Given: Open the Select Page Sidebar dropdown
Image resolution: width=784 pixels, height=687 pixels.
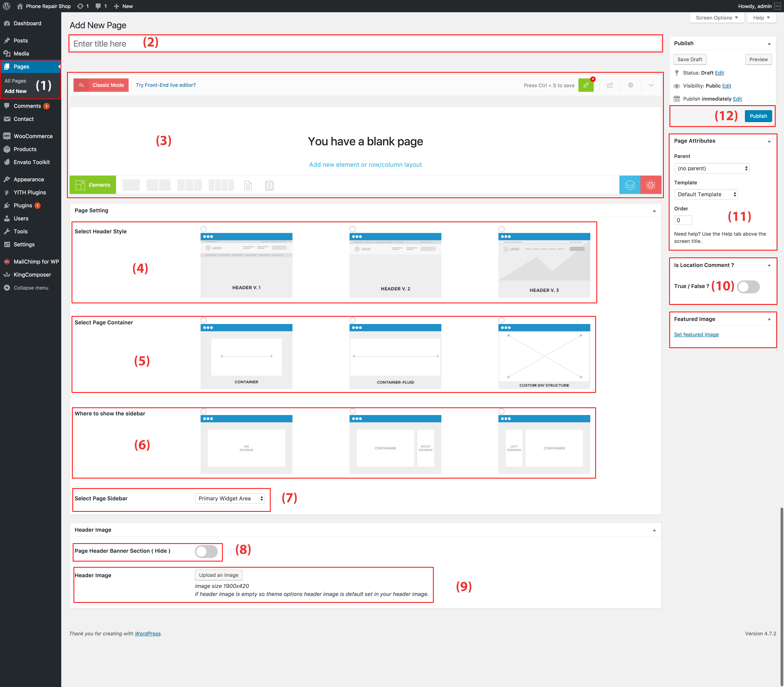Looking at the screenshot, I should (x=230, y=498).
